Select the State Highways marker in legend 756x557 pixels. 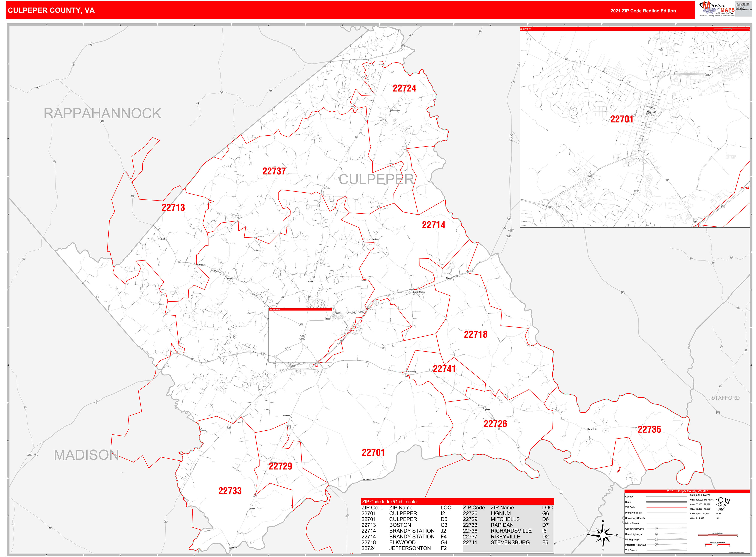coord(657,535)
